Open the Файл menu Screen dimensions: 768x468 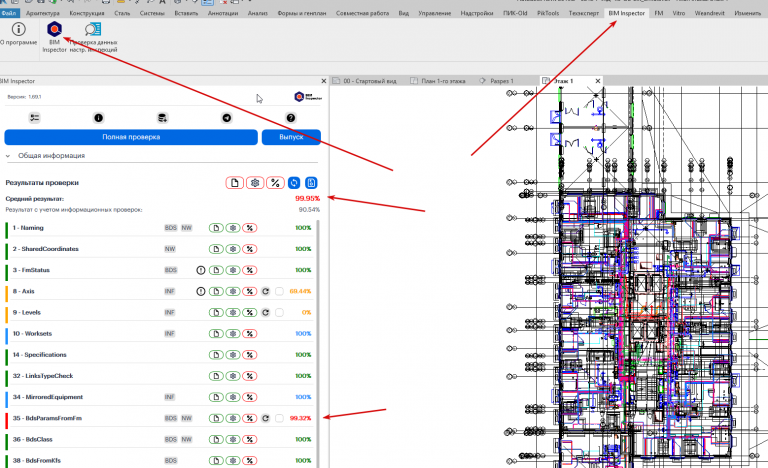(9, 13)
